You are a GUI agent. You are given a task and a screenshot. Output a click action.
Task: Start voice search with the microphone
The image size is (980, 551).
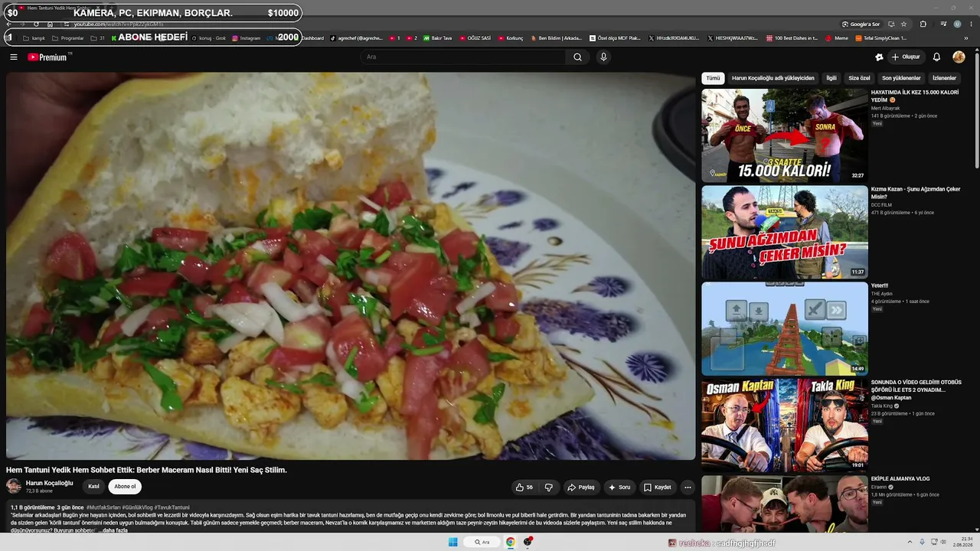[x=603, y=57]
